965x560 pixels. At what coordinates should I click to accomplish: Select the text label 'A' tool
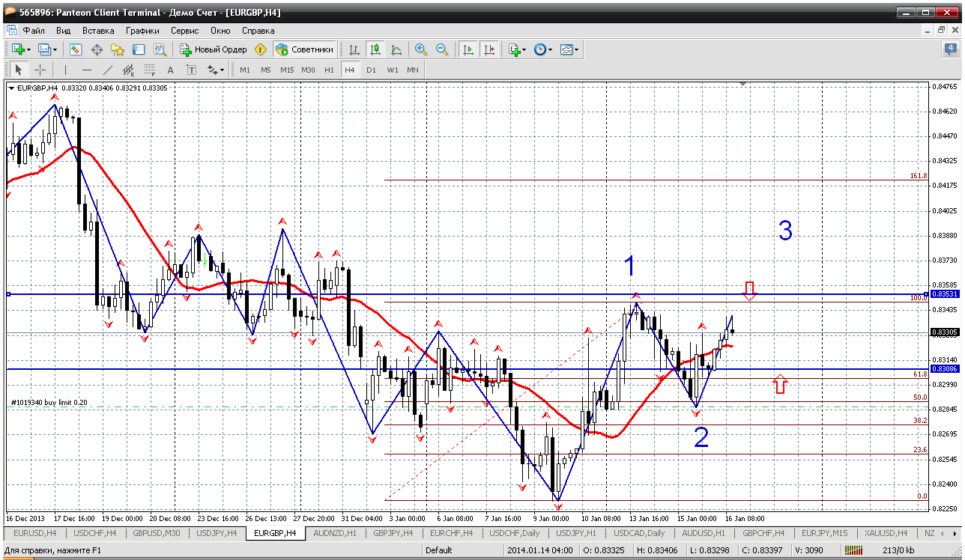(170, 70)
